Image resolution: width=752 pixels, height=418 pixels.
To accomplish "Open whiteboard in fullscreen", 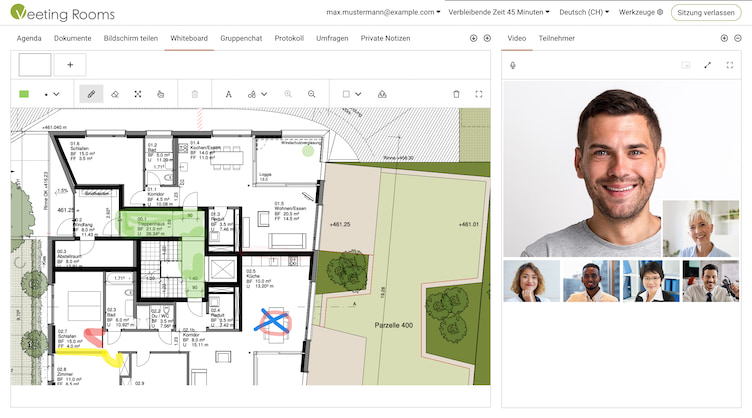I will (479, 94).
